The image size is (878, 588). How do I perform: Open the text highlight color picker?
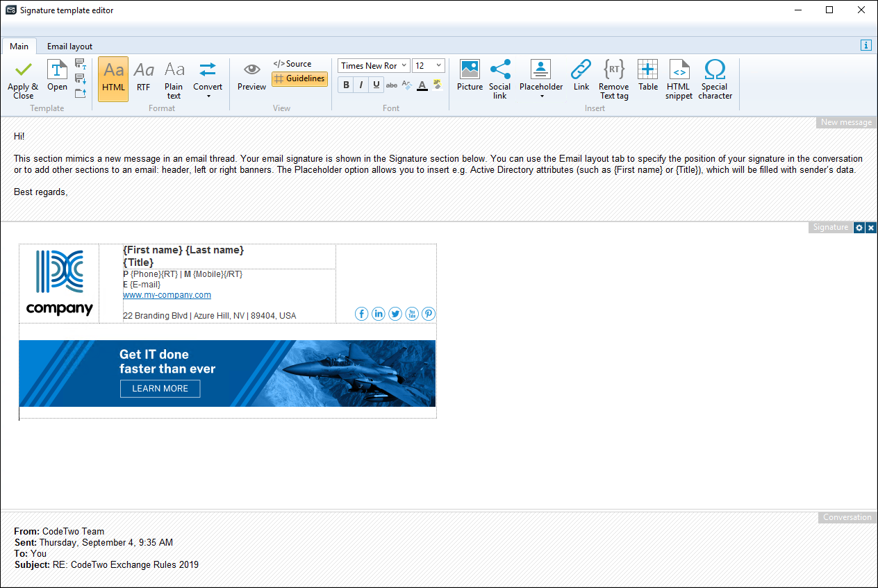(437, 85)
